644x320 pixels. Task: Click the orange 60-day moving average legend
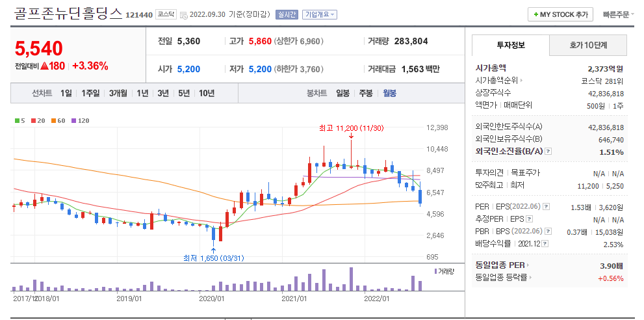[58, 121]
